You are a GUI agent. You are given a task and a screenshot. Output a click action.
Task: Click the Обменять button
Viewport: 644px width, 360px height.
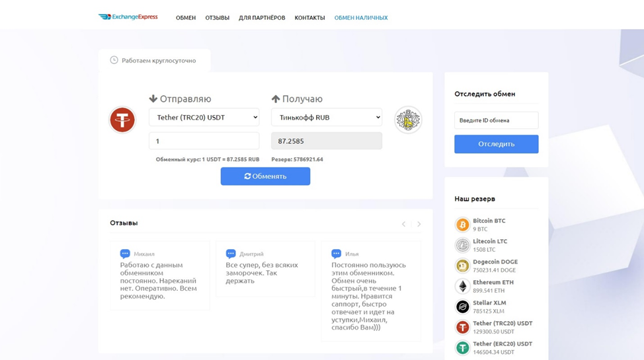(x=265, y=176)
